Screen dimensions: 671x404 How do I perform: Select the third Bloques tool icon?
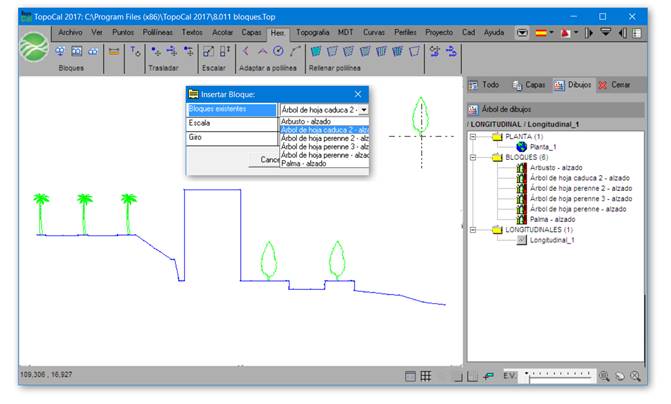[x=93, y=51]
